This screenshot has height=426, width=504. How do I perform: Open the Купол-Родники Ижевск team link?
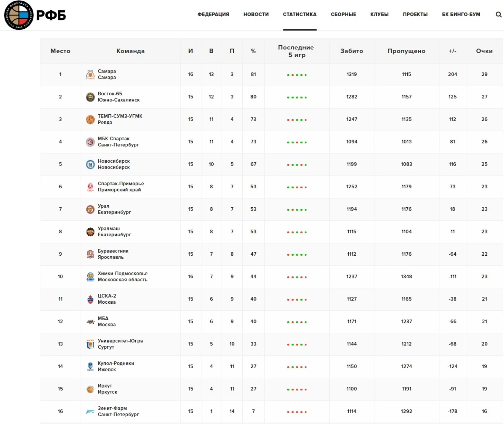(116, 366)
